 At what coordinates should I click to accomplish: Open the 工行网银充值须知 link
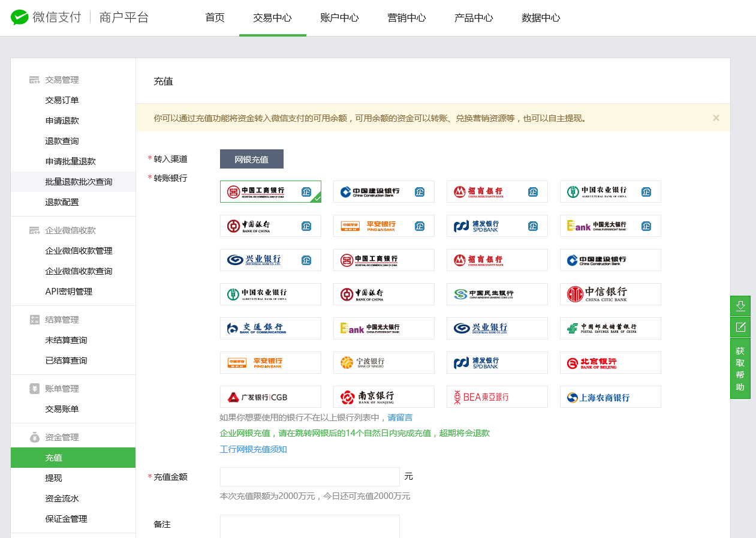254,449
